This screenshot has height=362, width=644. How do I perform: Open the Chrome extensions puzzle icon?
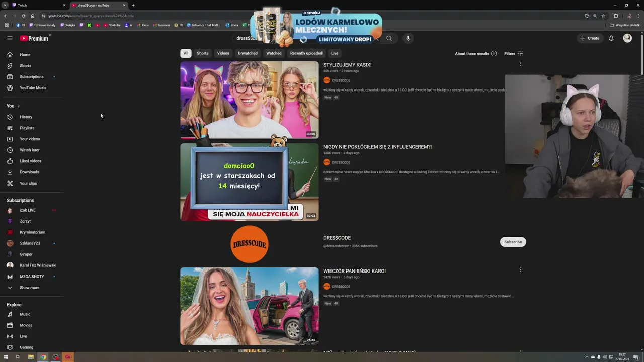(x=616, y=16)
